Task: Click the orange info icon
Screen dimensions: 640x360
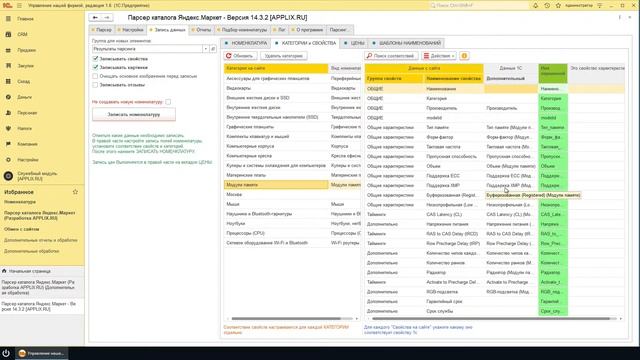Action: (x=464, y=56)
